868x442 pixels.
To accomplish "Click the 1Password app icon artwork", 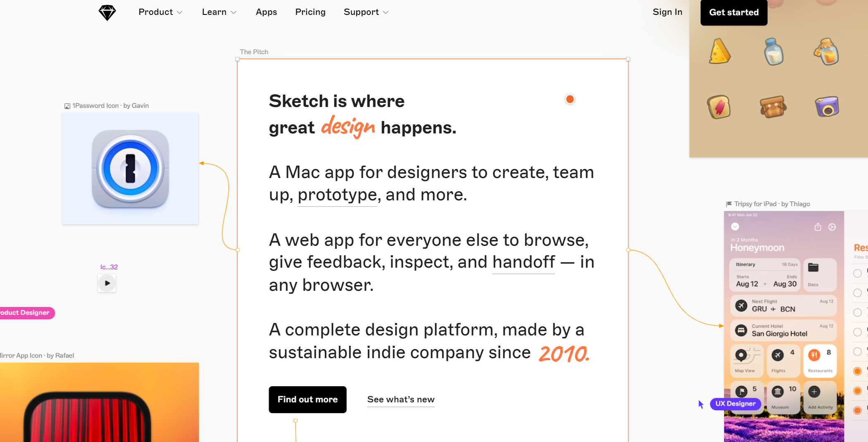I will pyautogui.click(x=130, y=169).
